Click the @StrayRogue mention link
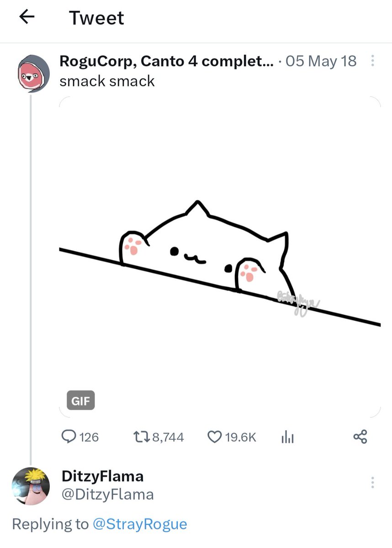Viewport: 392px width, 548px height. [140, 524]
